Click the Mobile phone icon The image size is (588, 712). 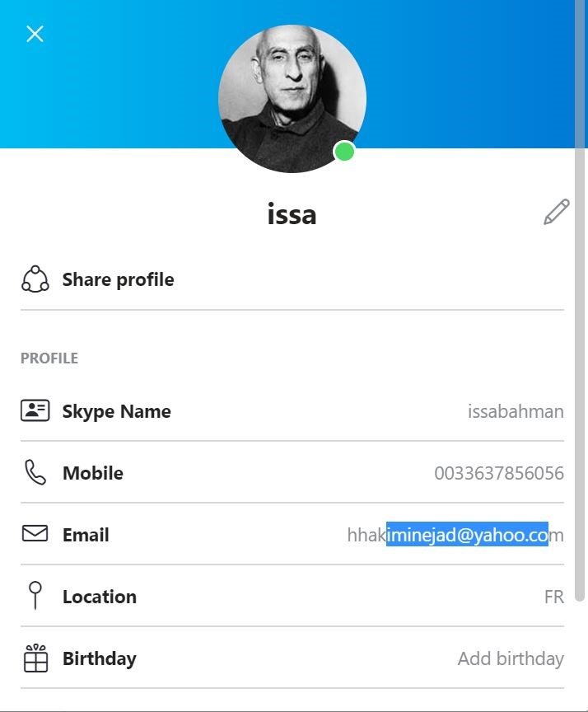(x=35, y=473)
